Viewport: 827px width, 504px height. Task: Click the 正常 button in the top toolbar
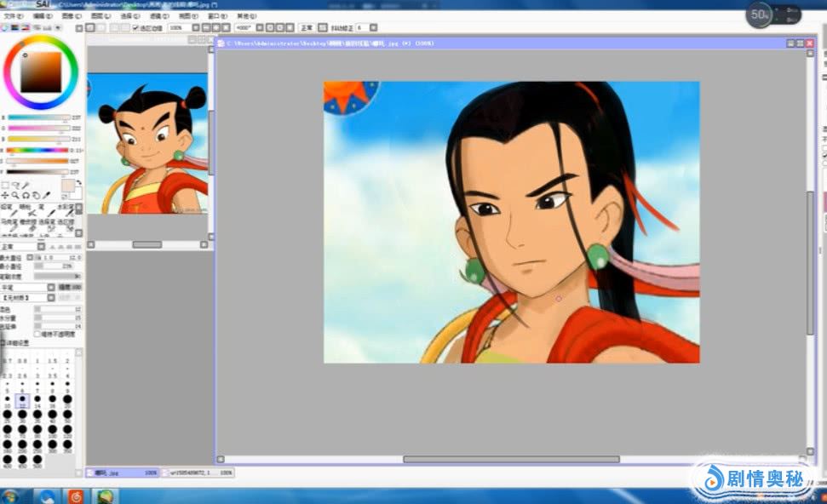point(306,28)
